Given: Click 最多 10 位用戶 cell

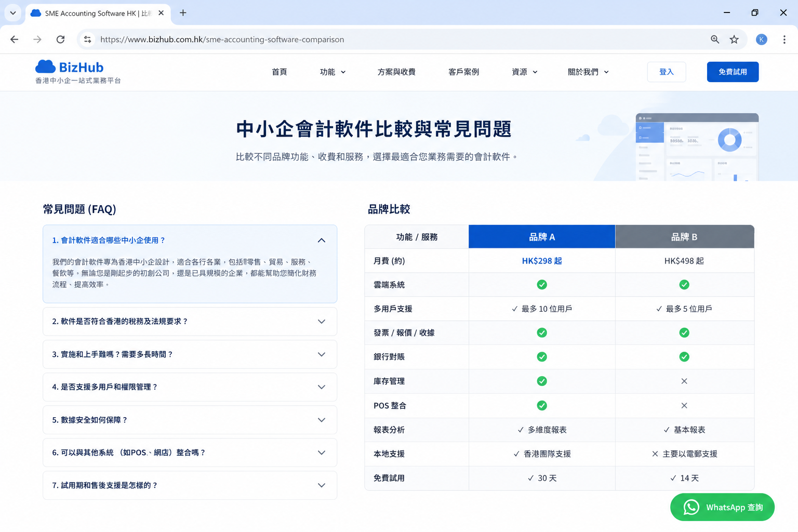Looking at the screenshot, I should [x=542, y=309].
